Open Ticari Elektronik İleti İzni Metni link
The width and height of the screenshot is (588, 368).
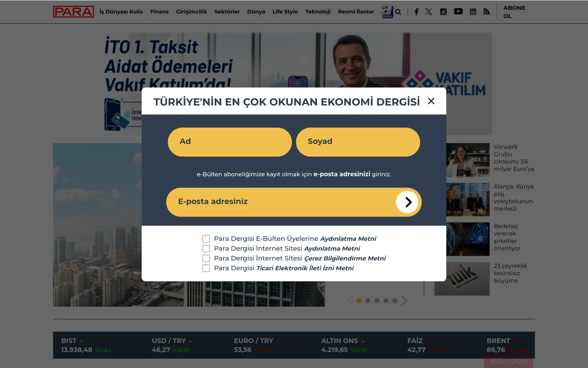[x=305, y=268]
